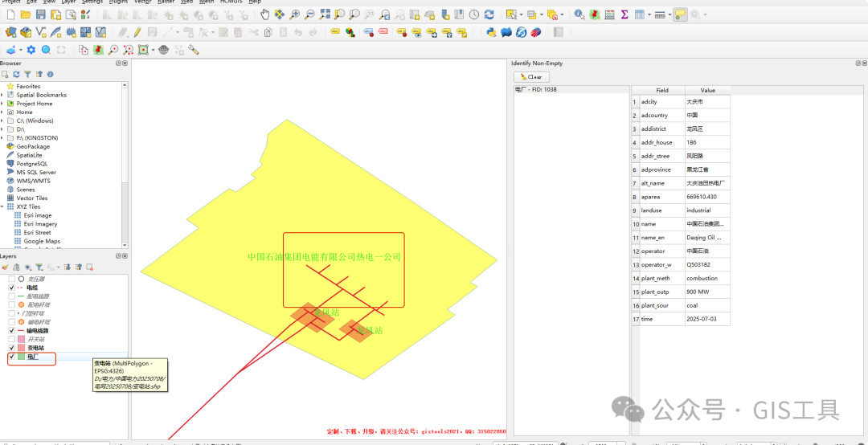Open project using the yellow folder icon
Image resolution: width=868 pixels, height=445 pixels.
click(x=26, y=15)
